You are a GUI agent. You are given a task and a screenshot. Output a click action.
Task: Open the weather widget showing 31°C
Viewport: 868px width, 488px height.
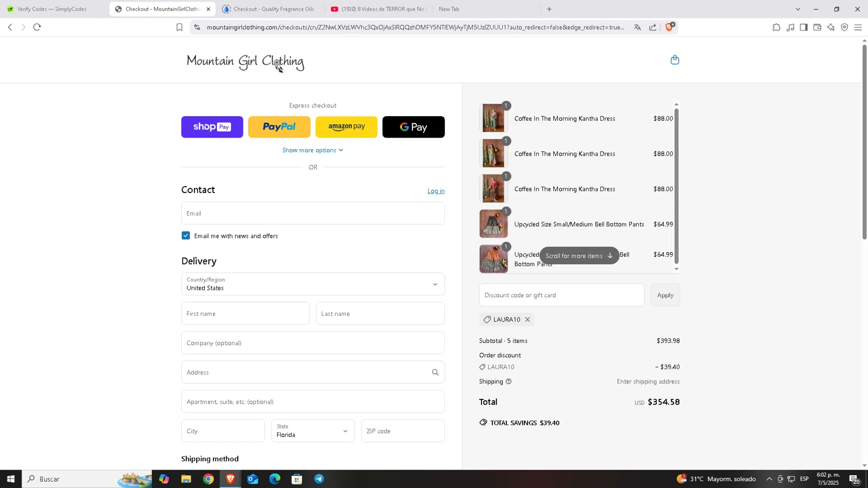click(716, 479)
